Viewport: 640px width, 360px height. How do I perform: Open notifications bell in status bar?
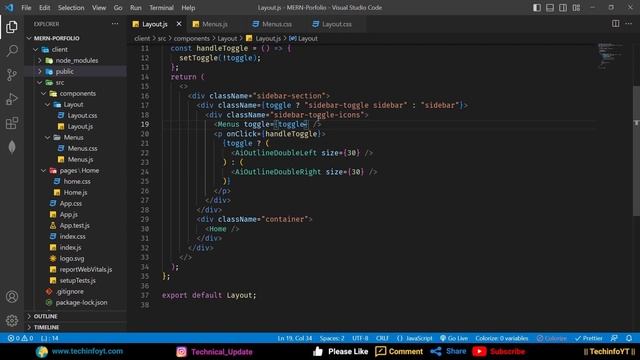(629, 338)
